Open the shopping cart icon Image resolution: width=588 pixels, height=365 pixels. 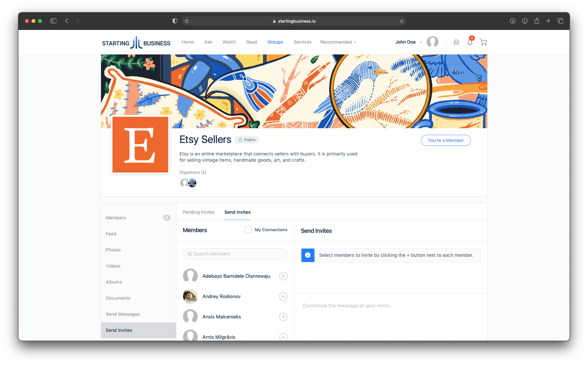(483, 42)
